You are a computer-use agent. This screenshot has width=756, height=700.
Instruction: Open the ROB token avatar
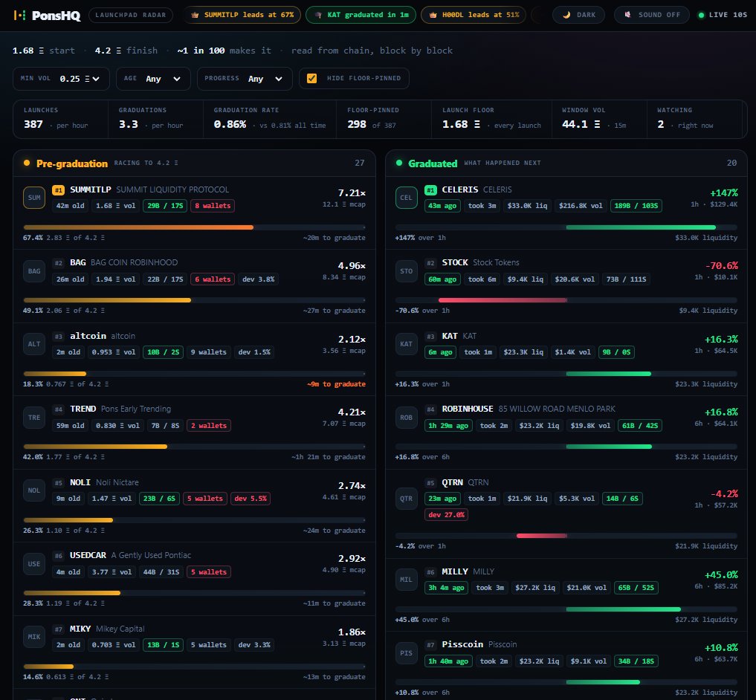coord(407,418)
